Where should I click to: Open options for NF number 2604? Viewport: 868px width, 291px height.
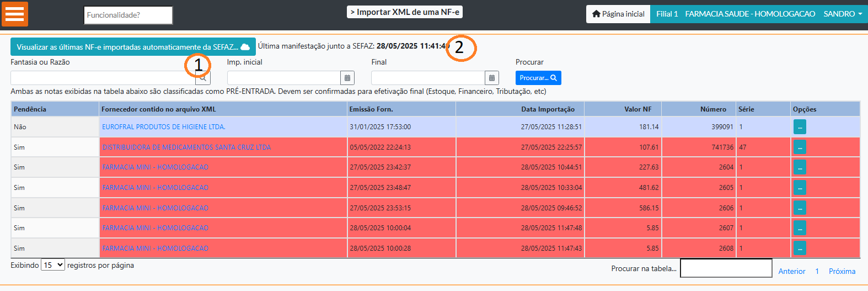click(x=799, y=167)
